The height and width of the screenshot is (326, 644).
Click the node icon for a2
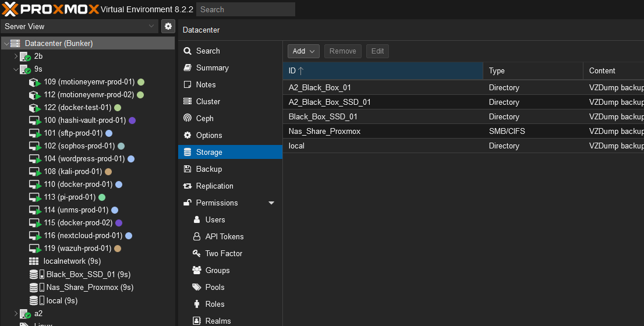pos(26,314)
